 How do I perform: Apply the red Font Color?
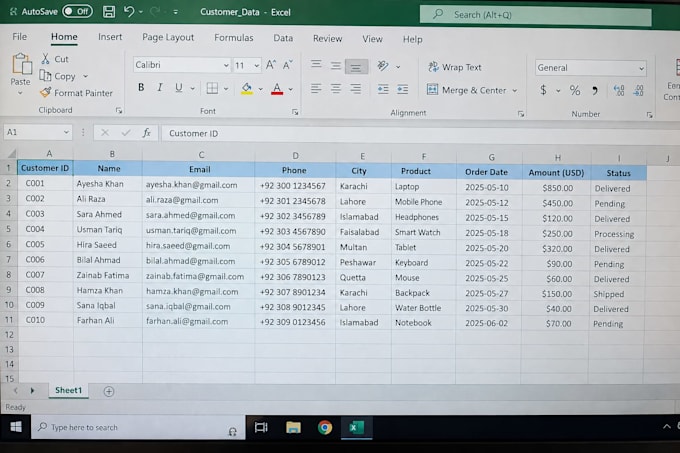pyautogui.click(x=277, y=89)
